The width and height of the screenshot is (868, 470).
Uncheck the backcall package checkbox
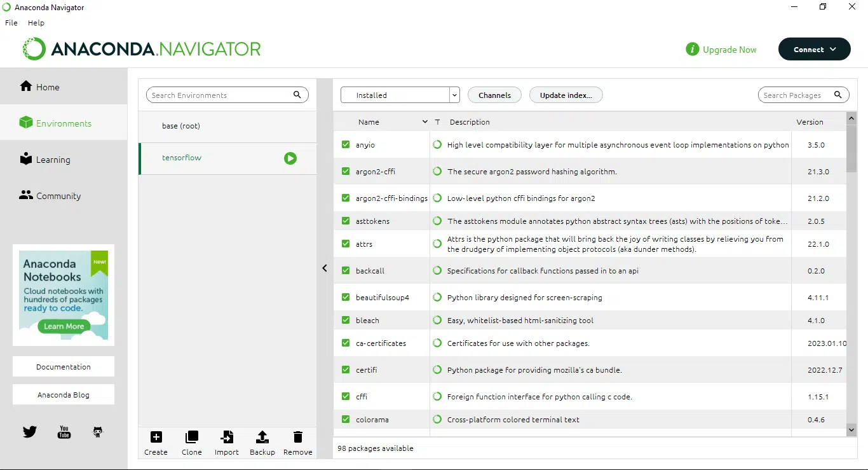[346, 270]
